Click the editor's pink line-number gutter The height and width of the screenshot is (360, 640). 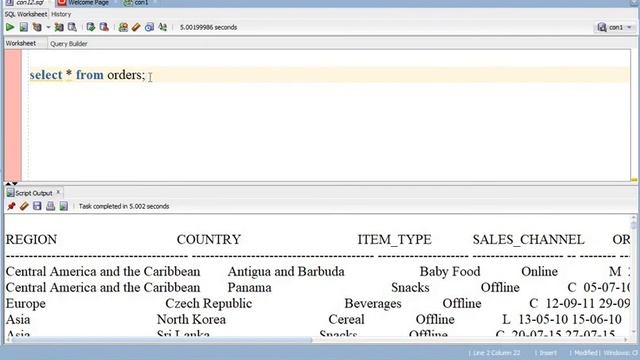tap(13, 115)
